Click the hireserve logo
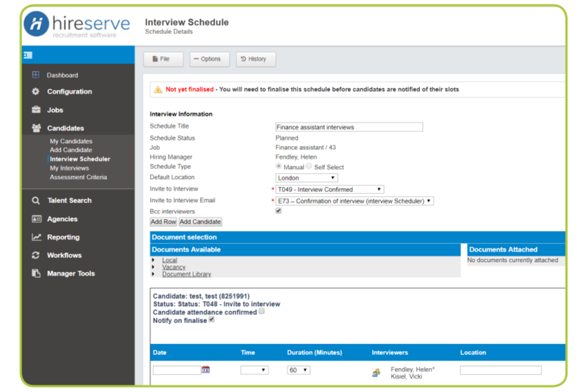Screen dimensions: 588x392 pyautogui.click(x=77, y=24)
